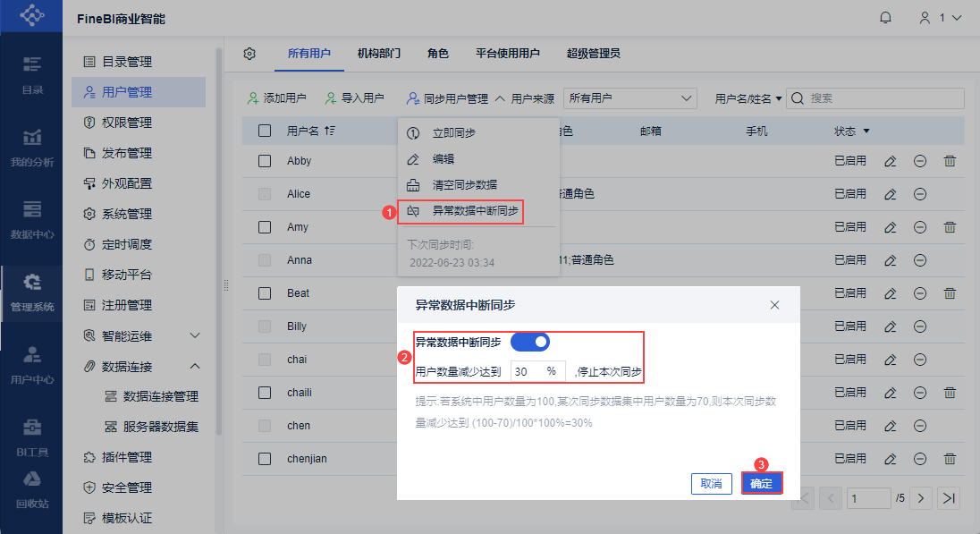Delete the user Abby
The width and height of the screenshot is (980, 534).
[x=950, y=161]
